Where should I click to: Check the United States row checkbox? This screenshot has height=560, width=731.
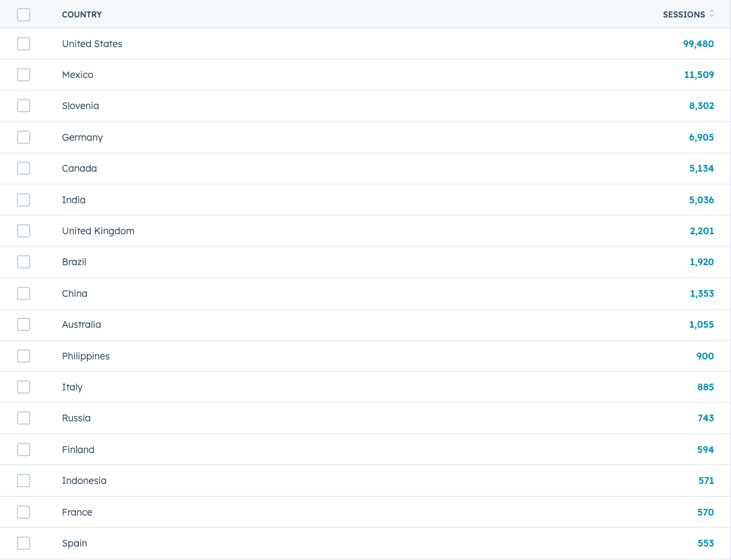pos(24,44)
